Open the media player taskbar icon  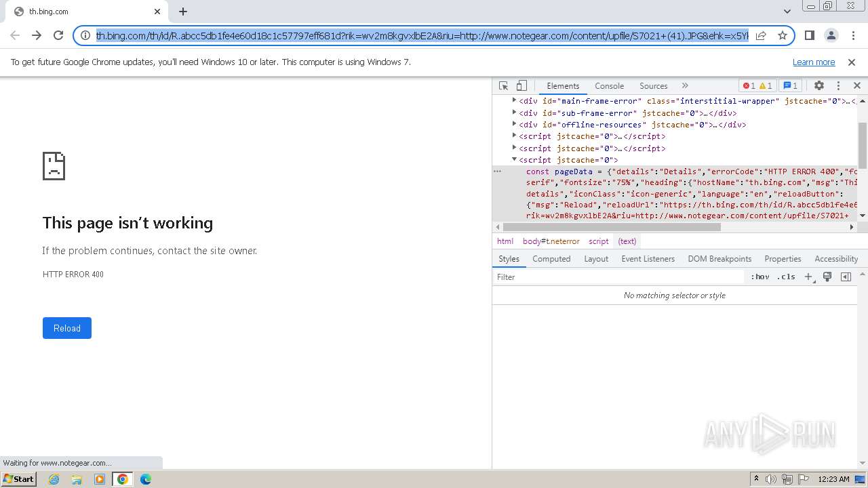click(x=100, y=479)
